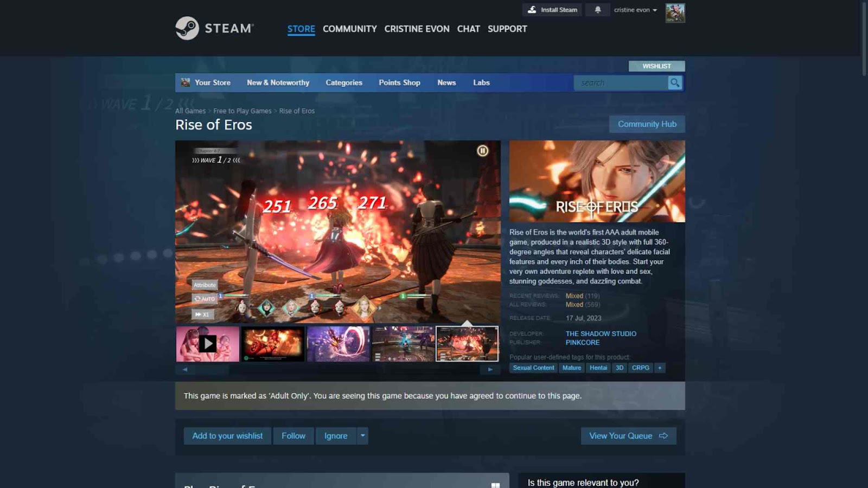Click the Hentai tag
This screenshot has width=868, height=488.
point(598,368)
